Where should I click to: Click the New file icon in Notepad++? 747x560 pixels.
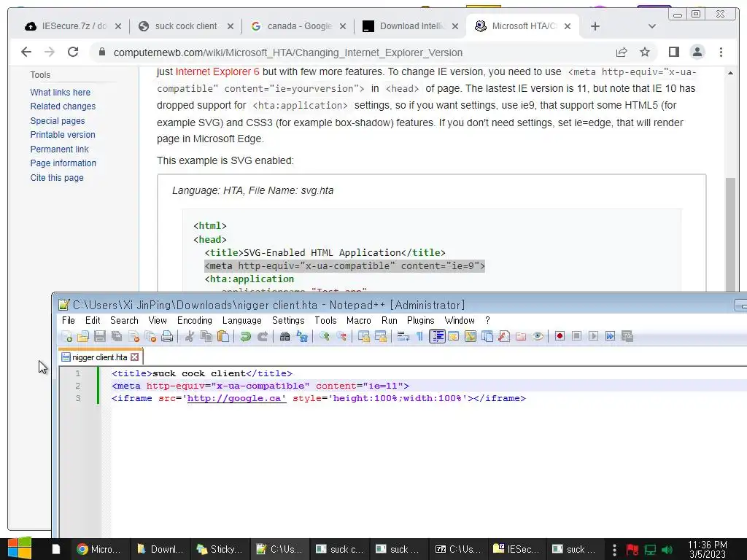coord(66,337)
